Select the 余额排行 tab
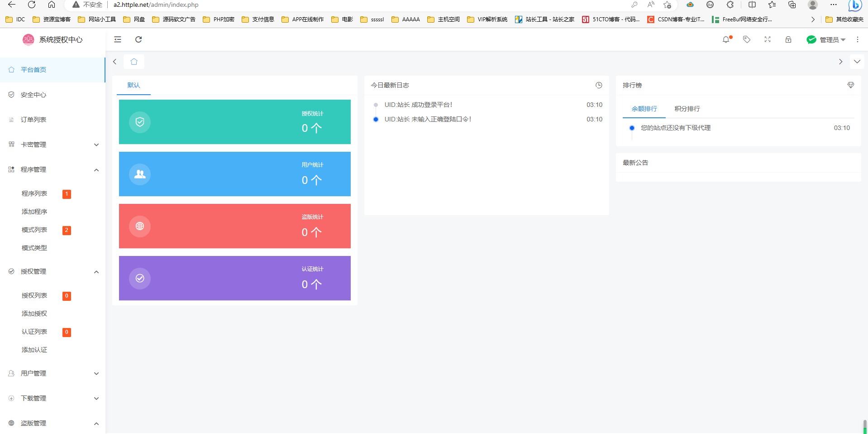This screenshot has width=868, height=434. pos(644,109)
